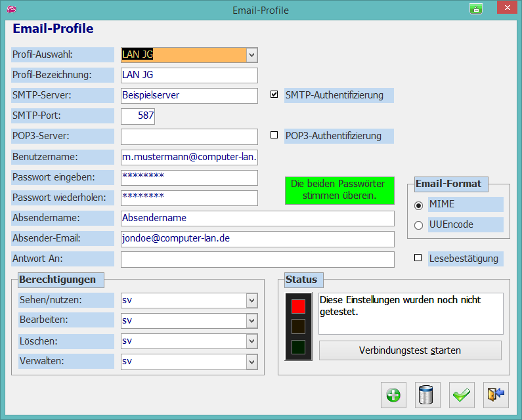Screen dimensions: 522x420
Task: Select the UUEncode email format
Action: coord(418,225)
